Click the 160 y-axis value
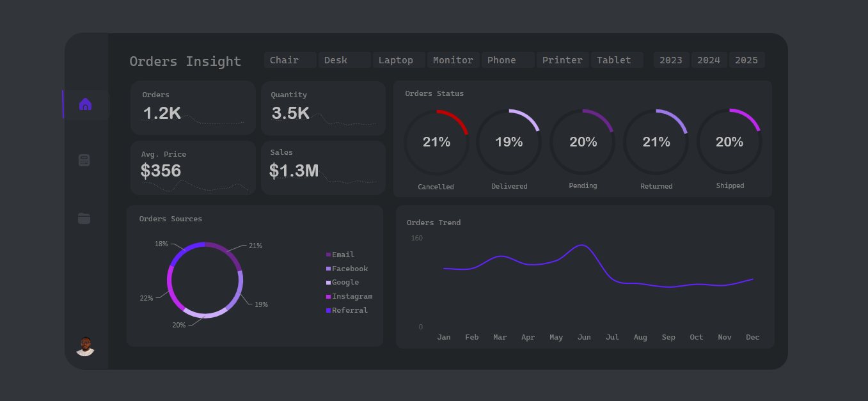 coord(416,239)
